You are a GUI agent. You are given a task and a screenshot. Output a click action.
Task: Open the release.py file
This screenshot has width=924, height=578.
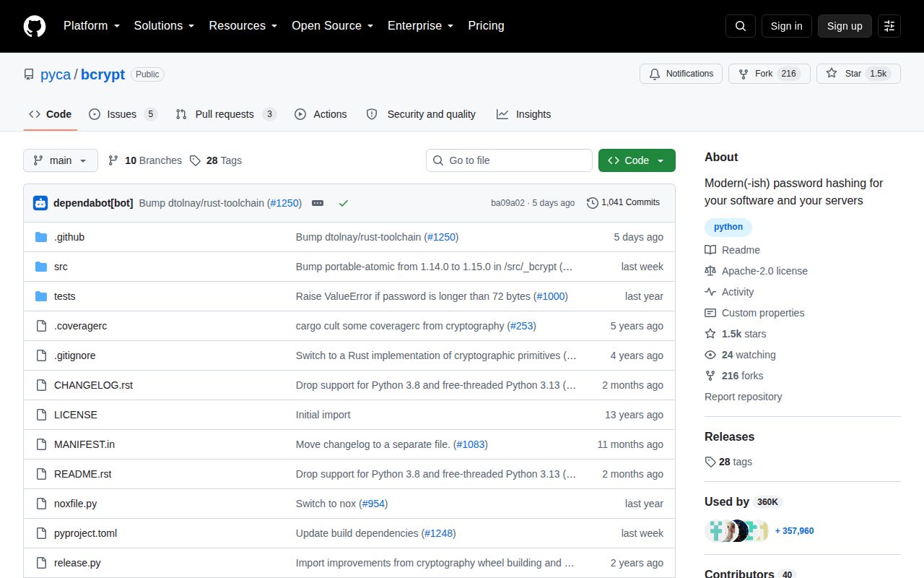[77, 563]
